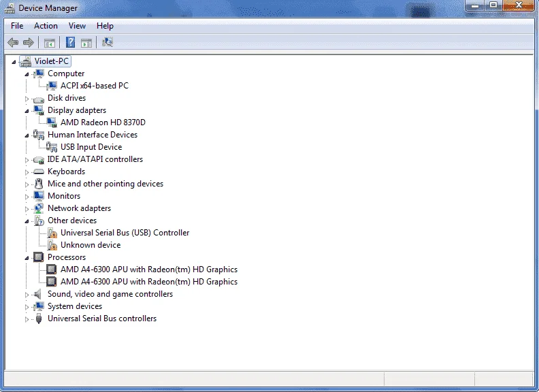Click the Show/Hide Console Tree toolbar icon
Screen dimensions: 539x392
[50, 43]
